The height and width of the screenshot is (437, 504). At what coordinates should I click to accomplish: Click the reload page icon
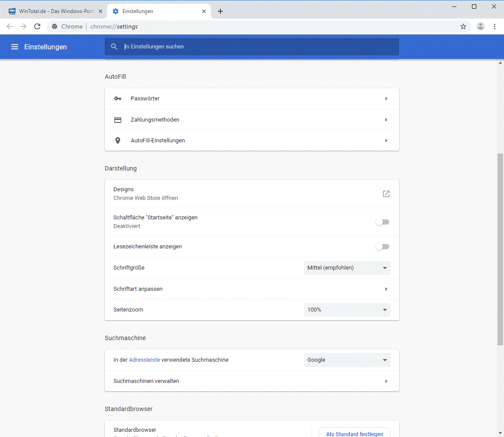click(x=38, y=26)
